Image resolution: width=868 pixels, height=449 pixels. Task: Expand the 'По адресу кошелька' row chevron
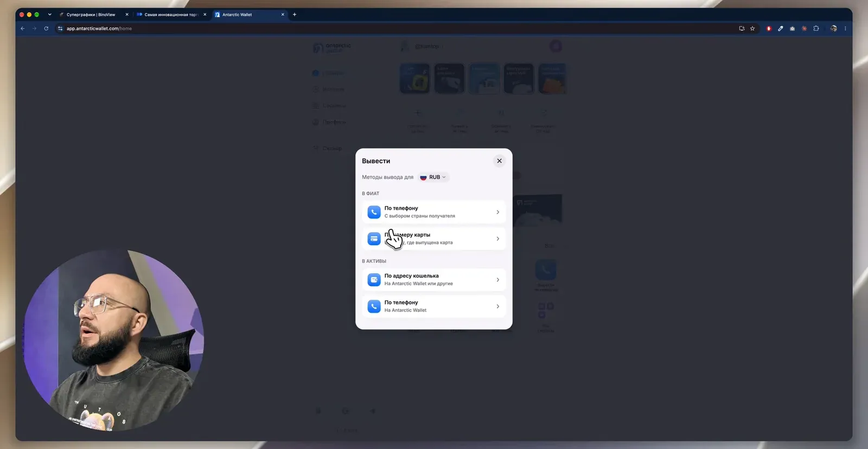(497, 280)
